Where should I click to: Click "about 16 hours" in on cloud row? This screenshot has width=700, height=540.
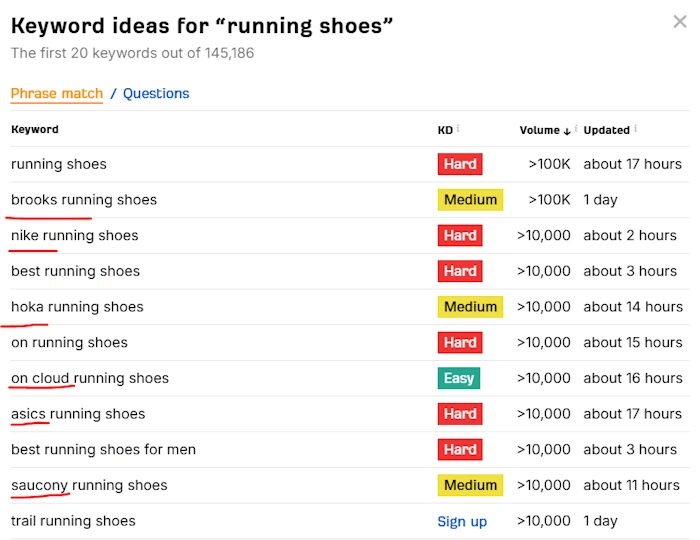(x=633, y=378)
